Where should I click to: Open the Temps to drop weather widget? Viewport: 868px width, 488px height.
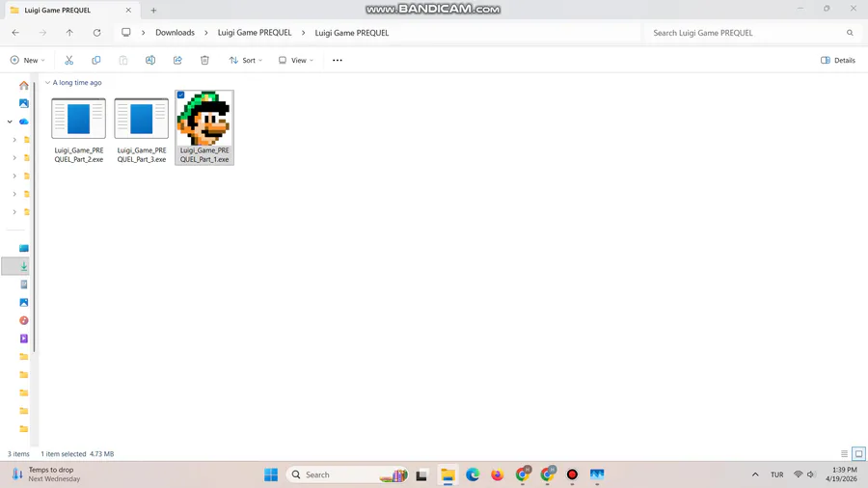pyautogui.click(x=46, y=474)
